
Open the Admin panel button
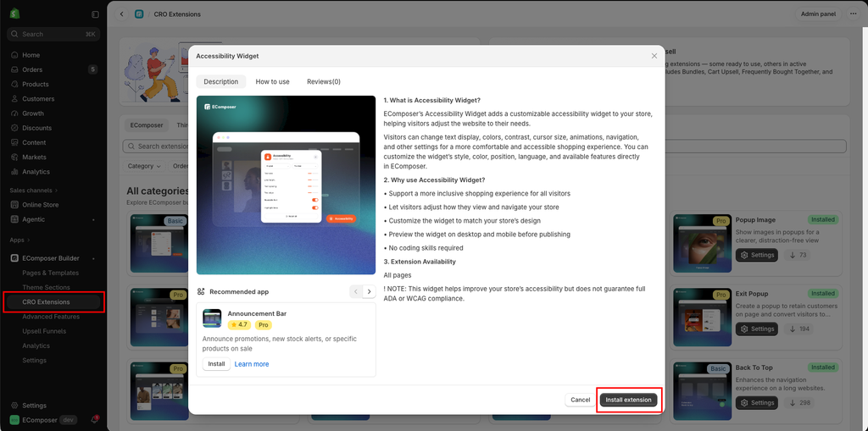tap(818, 14)
